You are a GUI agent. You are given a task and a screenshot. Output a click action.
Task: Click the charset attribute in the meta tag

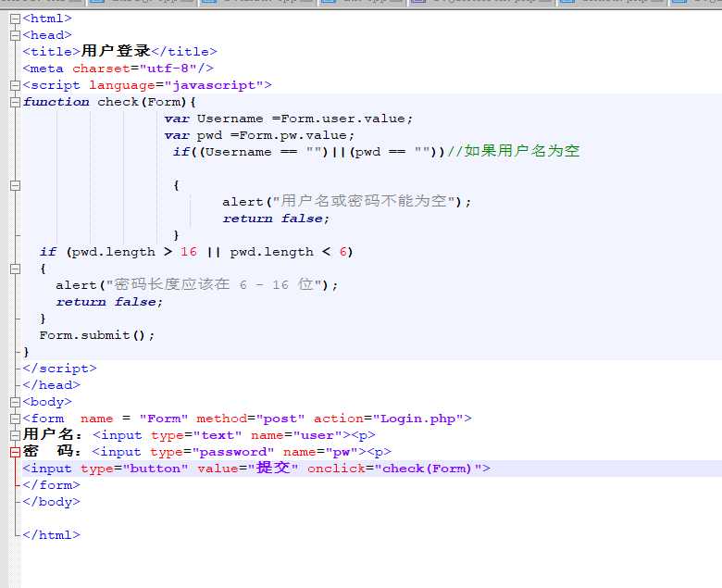pyautogui.click(x=101, y=69)
